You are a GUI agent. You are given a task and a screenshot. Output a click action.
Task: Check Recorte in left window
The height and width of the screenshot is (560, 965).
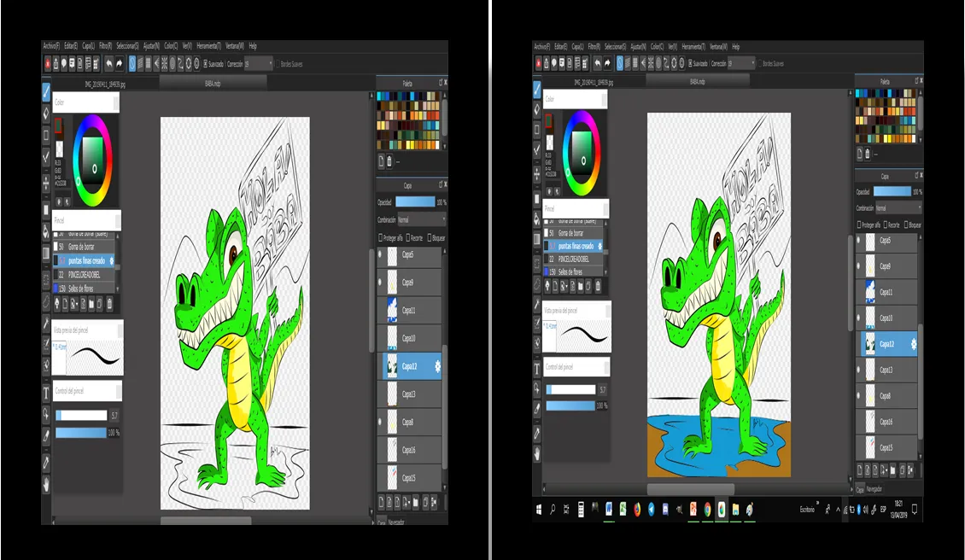pos(407,237)
